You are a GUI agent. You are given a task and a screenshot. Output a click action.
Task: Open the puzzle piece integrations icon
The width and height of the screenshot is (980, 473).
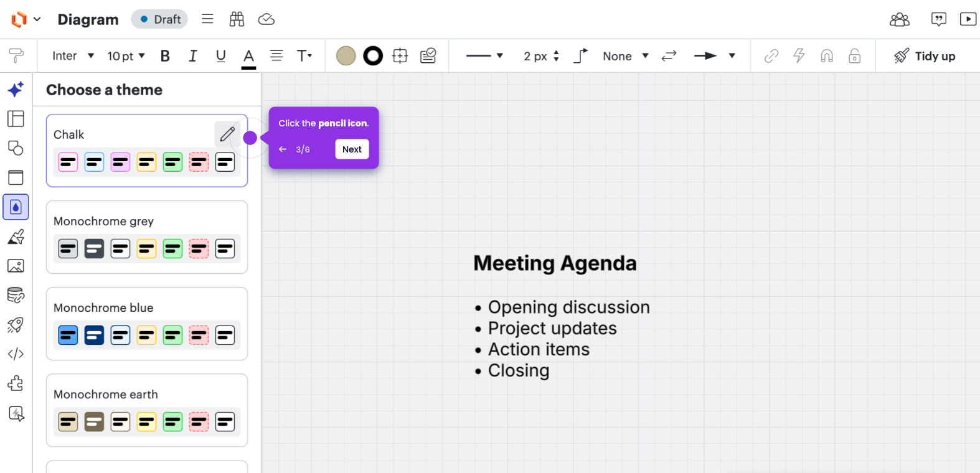point(16,383)
